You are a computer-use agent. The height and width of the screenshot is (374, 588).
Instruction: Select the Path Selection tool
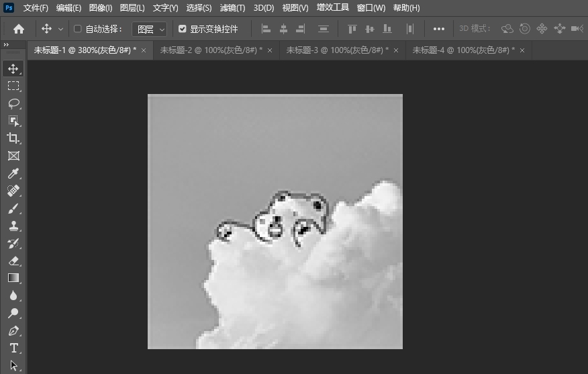click(13, 365)
